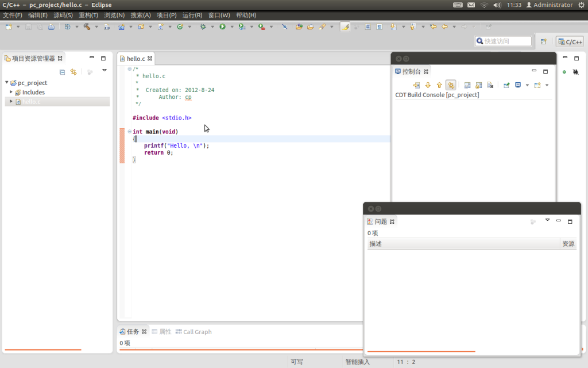Clear the CDT Build Console
This screenshot has width=588, height=368.
click(467, 85)
